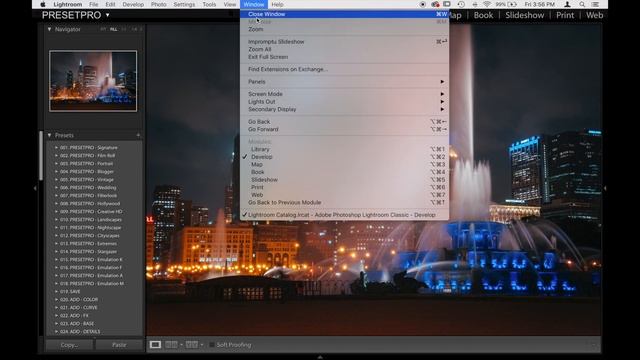Open the Screen Mode submenu
640x360 pixels.
point(344,94)
